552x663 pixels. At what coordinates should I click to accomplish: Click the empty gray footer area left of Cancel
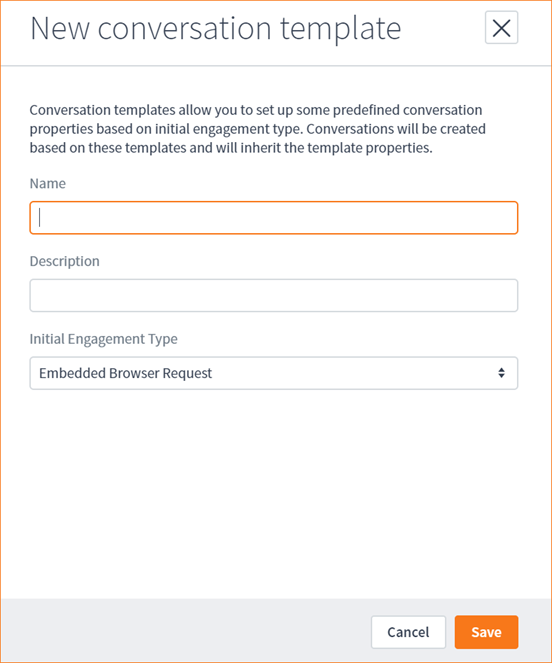(x=186, y=631)
